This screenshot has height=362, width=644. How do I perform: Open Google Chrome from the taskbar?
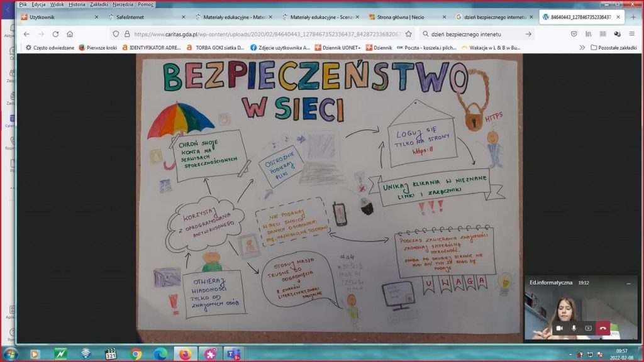136,354
